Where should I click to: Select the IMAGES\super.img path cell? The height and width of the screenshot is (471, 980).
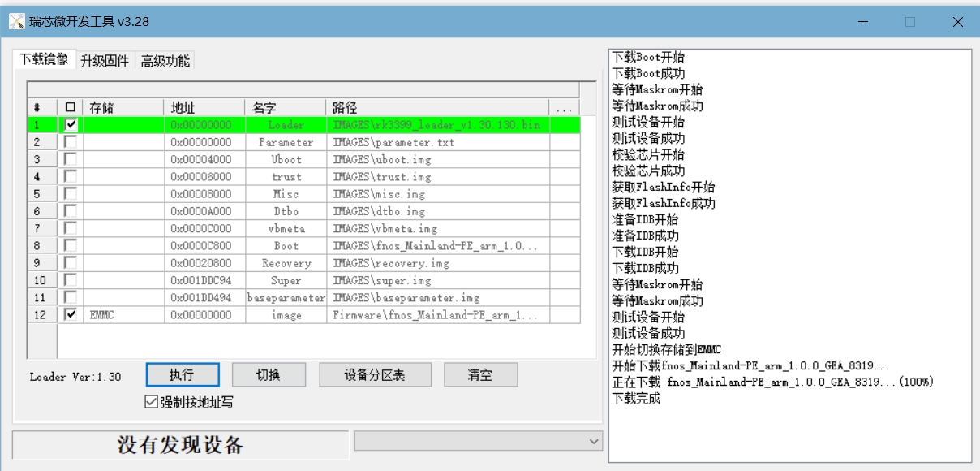point(438,280)
